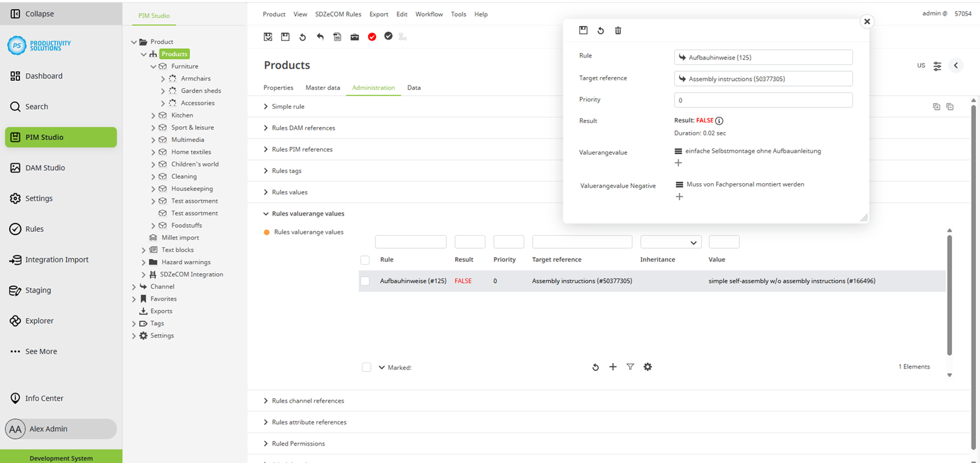This screenshot has width=980, height=463.
Task: Click the save icon in rule popup
Action: pyautogui.click(x=583, y=30)
